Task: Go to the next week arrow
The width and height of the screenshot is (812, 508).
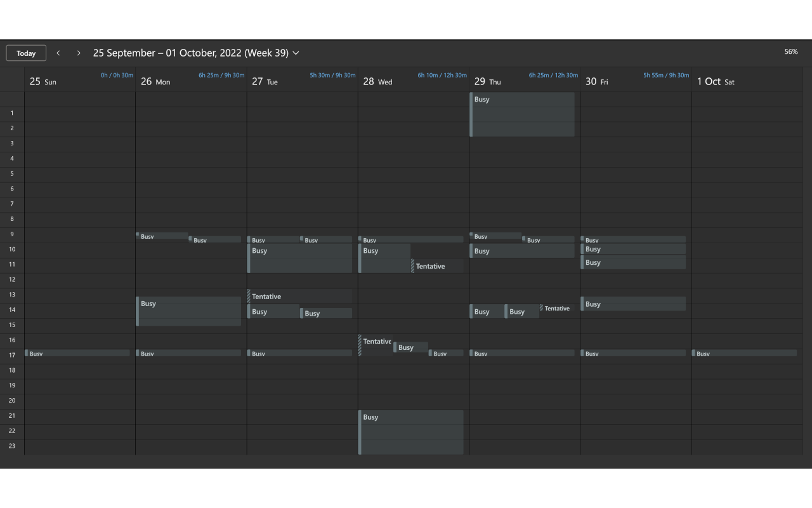Action: pyautogui.click(x=79, y=53)
